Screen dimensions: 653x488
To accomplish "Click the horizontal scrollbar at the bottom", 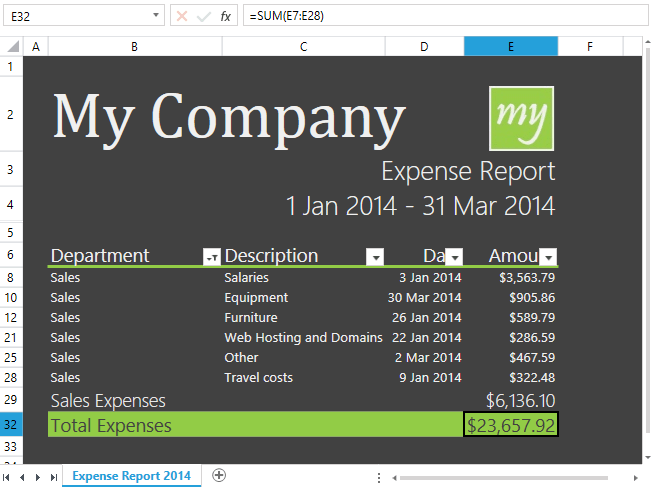I will point(510,476).
